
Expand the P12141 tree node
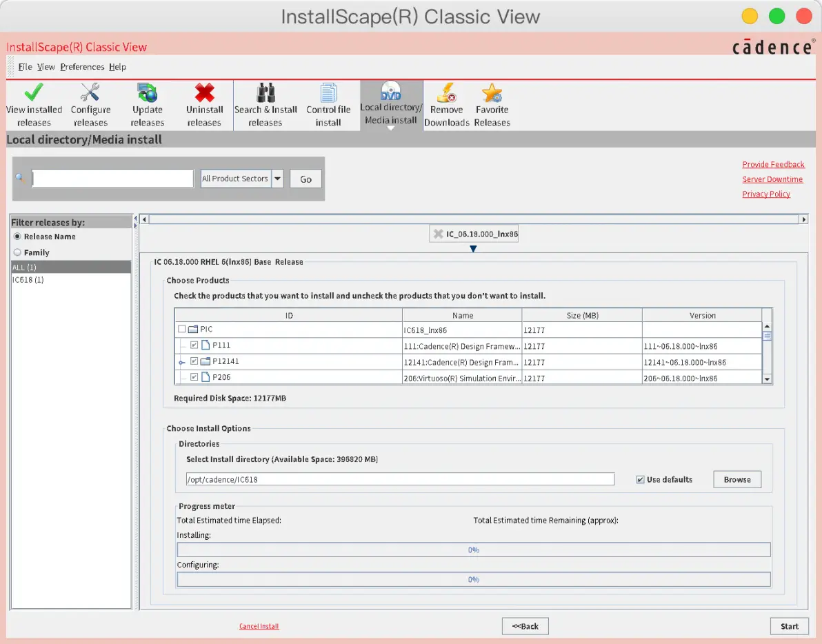coord(182,362)
